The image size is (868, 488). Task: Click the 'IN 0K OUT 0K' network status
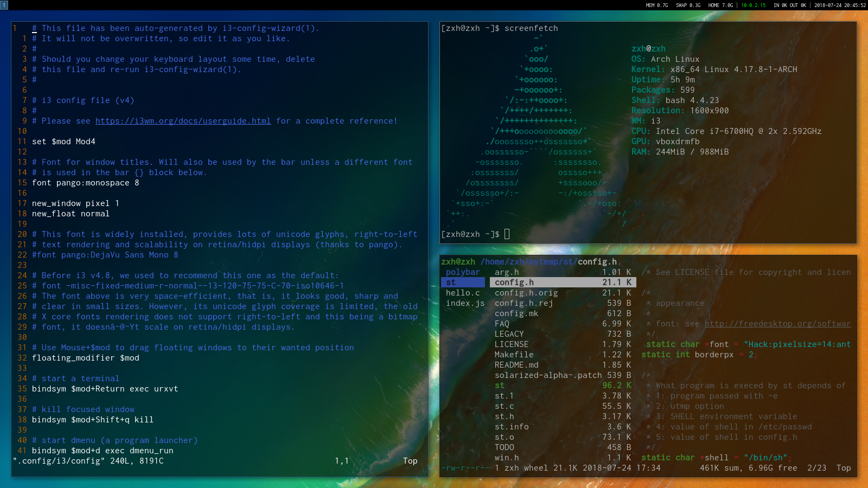790,5
